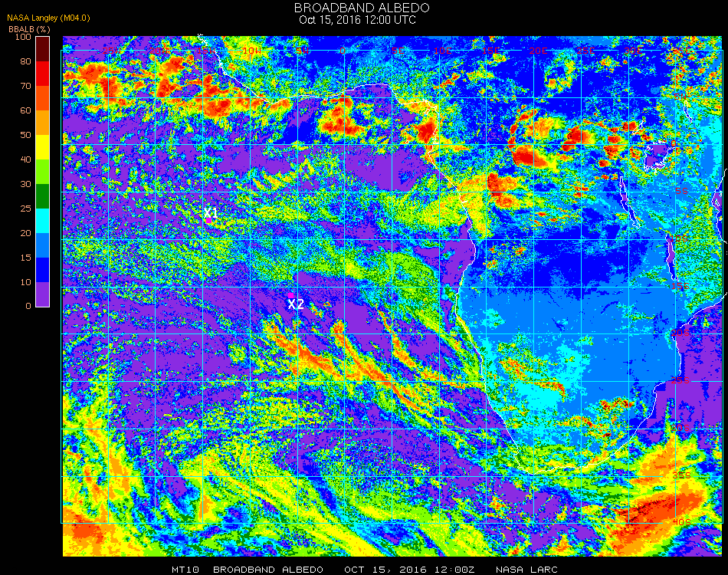Click the 'NASA Langley (M04.0)' label
Screen dimensions: 728x575
[48, 18]
